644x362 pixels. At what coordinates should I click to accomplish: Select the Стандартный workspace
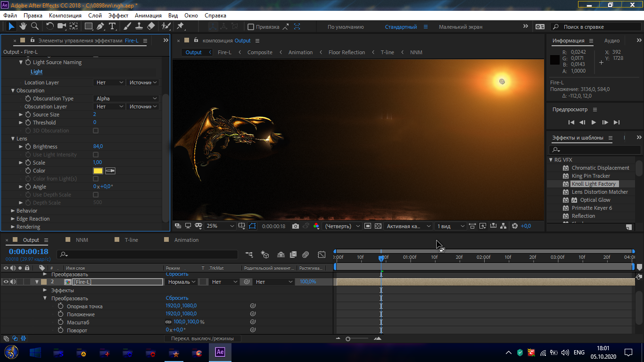click(x=401, y=27)
